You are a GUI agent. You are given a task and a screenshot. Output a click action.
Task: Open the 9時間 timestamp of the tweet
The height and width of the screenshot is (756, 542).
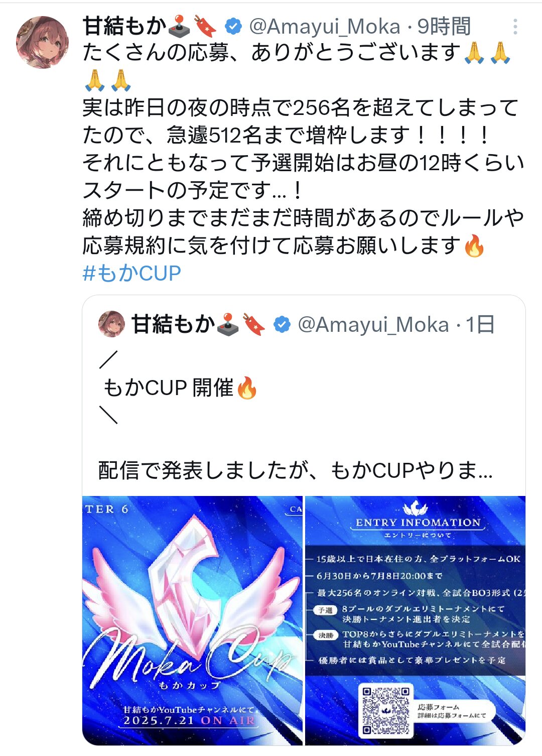[x=444, y=27]
